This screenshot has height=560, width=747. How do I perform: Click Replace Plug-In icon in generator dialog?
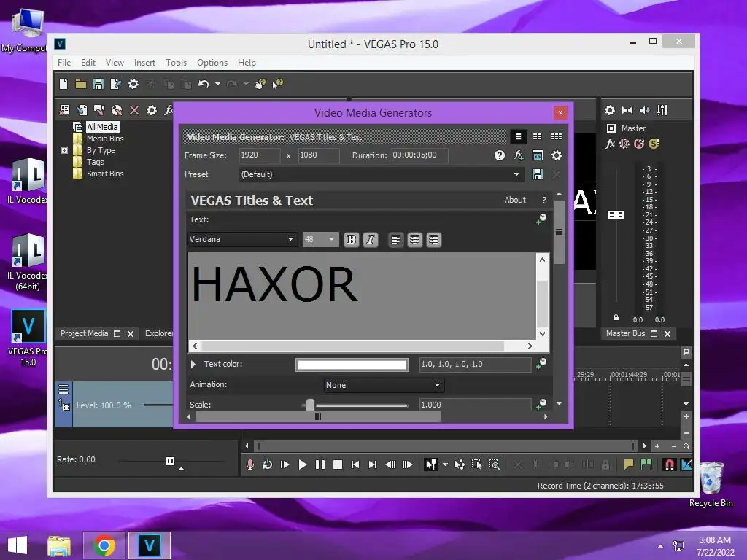click(519, 155)
